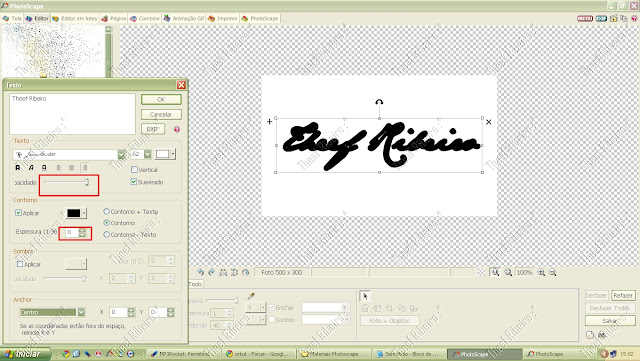Uncheck the Suavizado checkbox
Screen dimensions: 640x361
click(134, 182)
